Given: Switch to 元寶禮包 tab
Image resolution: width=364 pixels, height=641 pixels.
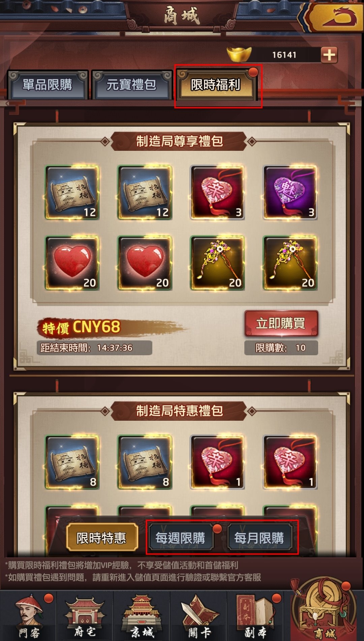Looking at the screenshot, I should 131,85.
